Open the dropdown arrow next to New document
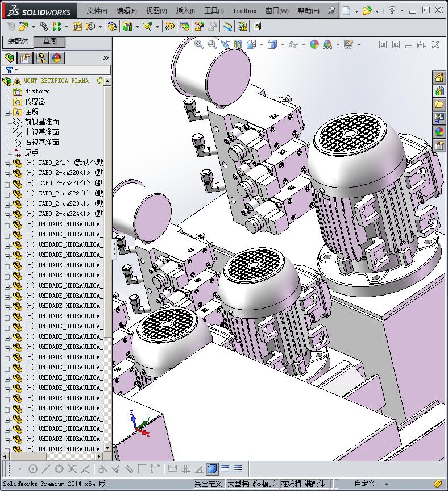The height and width of the screenshot is (491, 448). pyautogui.click(x=356, y=11)
